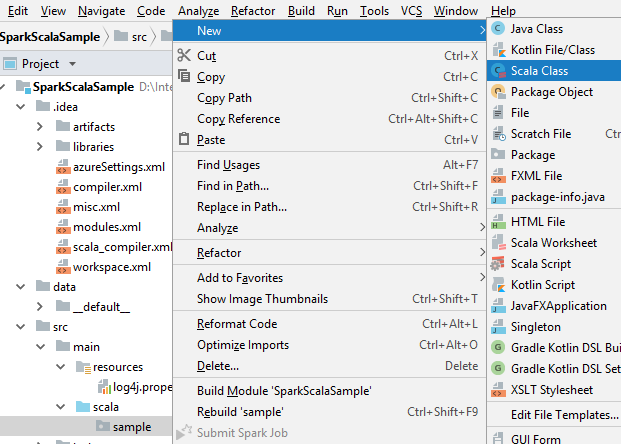Click the Java Class icon
This screenshot has width=621, height=444.
click(x=498, y=29)
